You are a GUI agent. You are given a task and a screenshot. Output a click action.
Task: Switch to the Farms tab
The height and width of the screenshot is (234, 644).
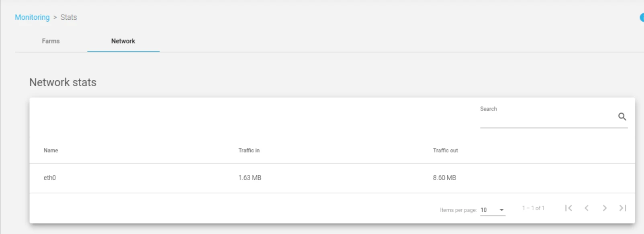tap(51, 41)
